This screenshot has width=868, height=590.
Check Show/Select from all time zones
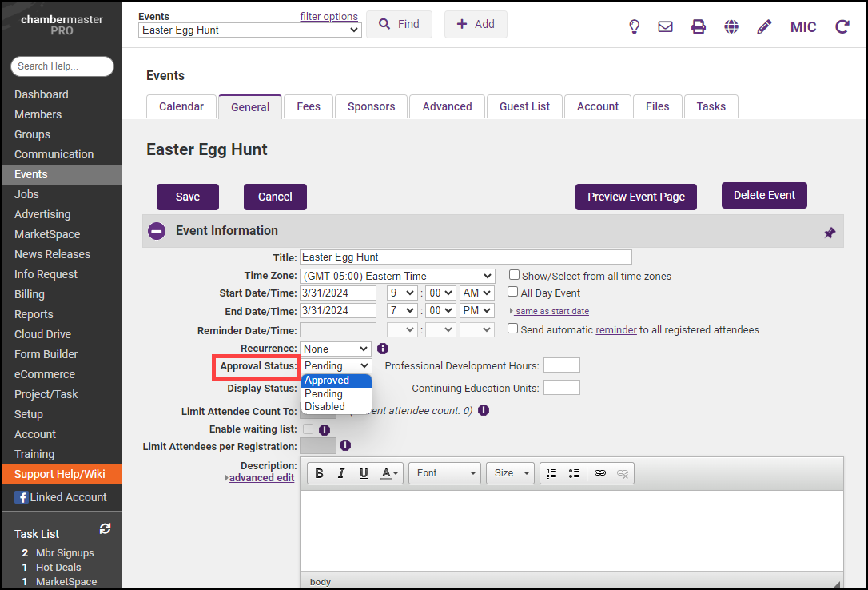coord(515,275)
